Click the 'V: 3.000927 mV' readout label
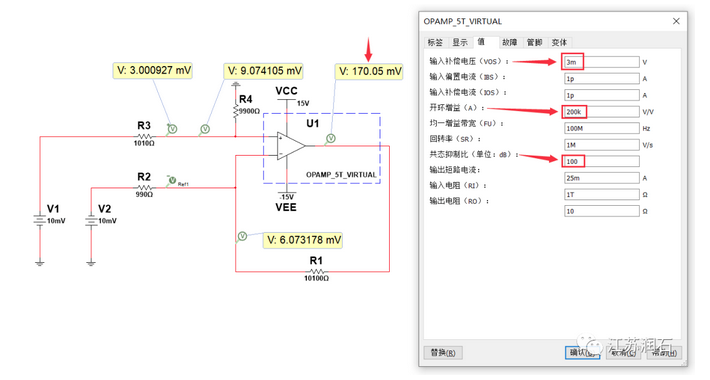This screenshot has width=710, height=380. (x=154, y=71)
